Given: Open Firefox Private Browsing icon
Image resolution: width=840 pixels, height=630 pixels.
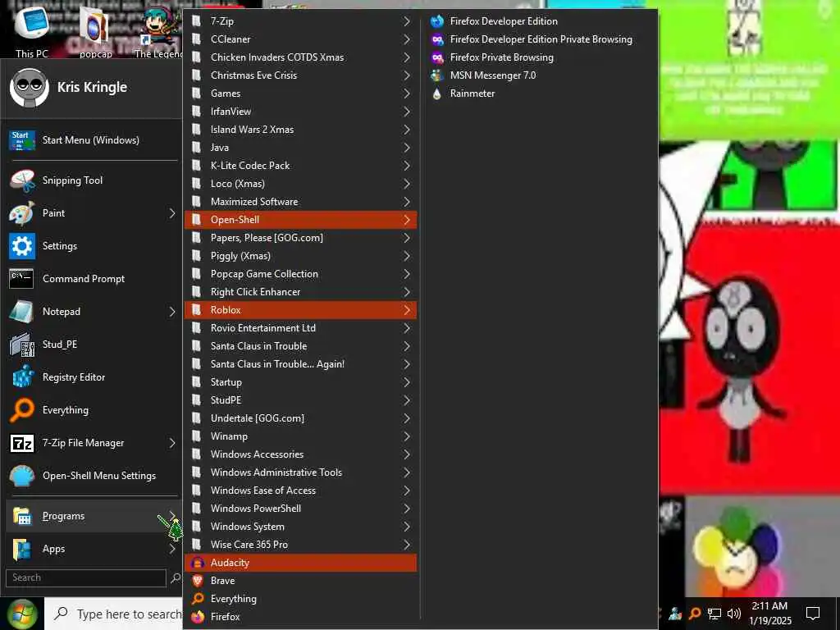Looking at the screenshot, I should point(437,57).
